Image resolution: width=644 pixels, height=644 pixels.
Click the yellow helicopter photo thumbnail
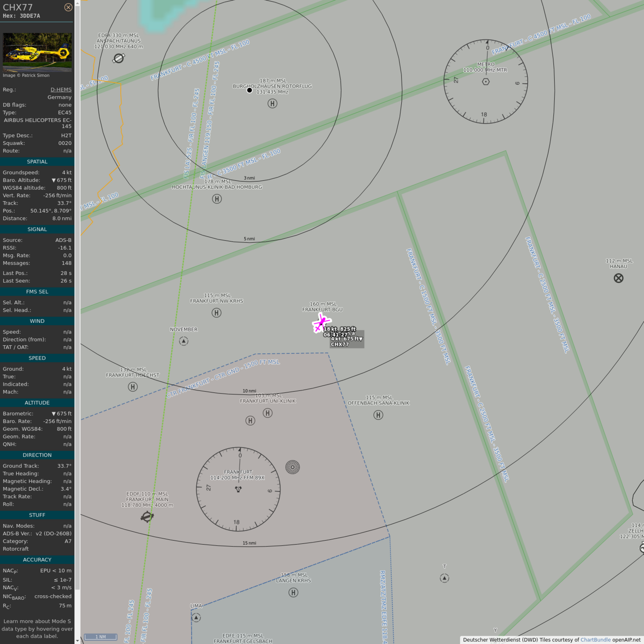pos(37,52)
